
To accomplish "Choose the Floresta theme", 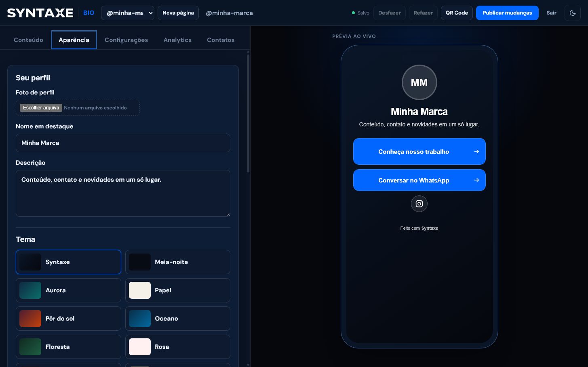I will point(68,347).
